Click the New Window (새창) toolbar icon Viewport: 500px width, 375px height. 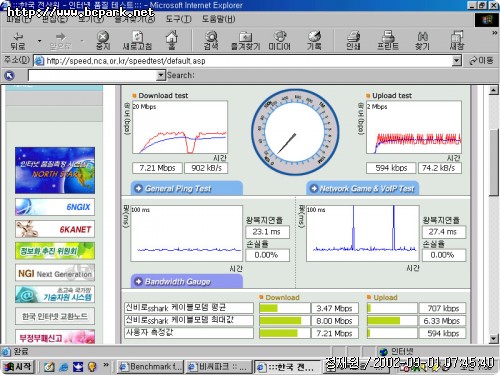coord(457,41)
